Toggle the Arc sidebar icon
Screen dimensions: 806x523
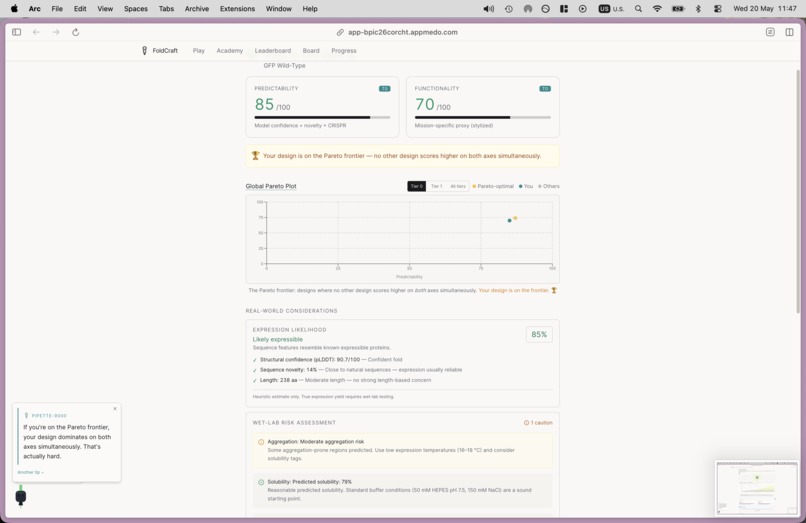coord(16,32)
